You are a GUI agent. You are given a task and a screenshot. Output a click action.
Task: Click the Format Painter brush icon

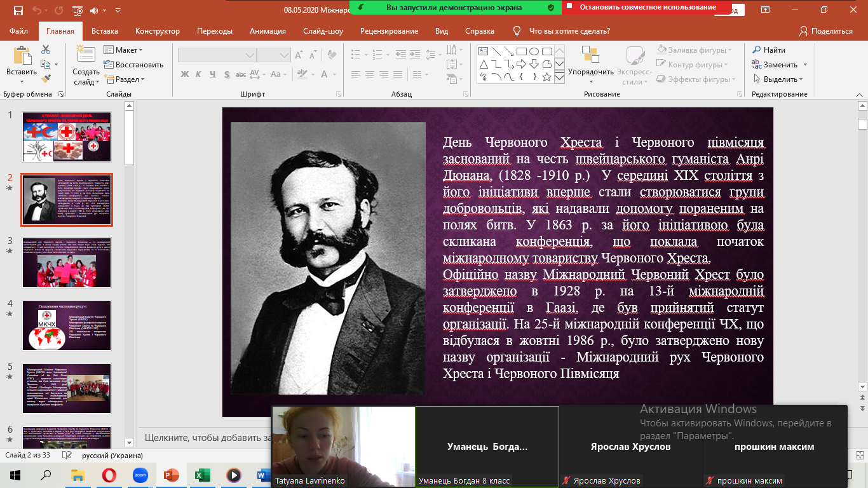pos(46,79)
